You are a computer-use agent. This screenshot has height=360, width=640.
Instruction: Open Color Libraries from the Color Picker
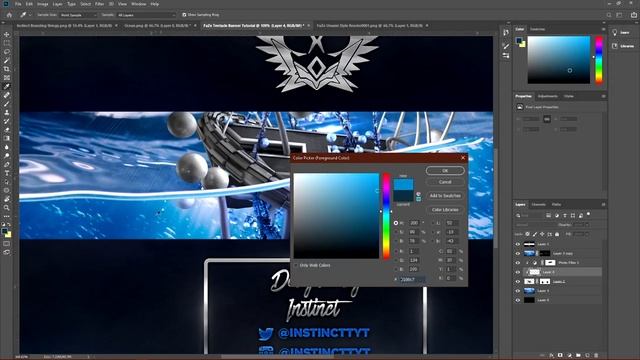(x=445, y=210)
